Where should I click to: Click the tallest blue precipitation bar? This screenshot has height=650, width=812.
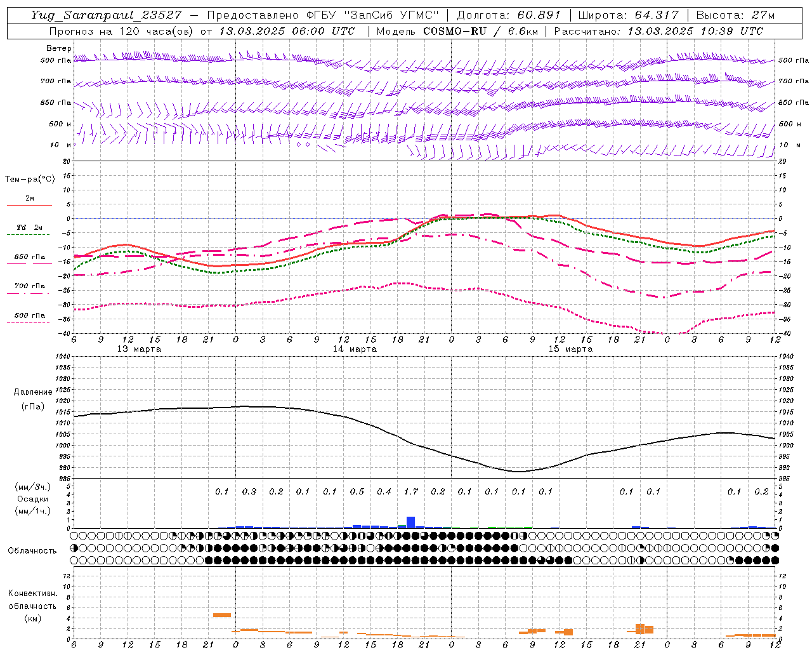pyautogui.click(x=410, y=522)
